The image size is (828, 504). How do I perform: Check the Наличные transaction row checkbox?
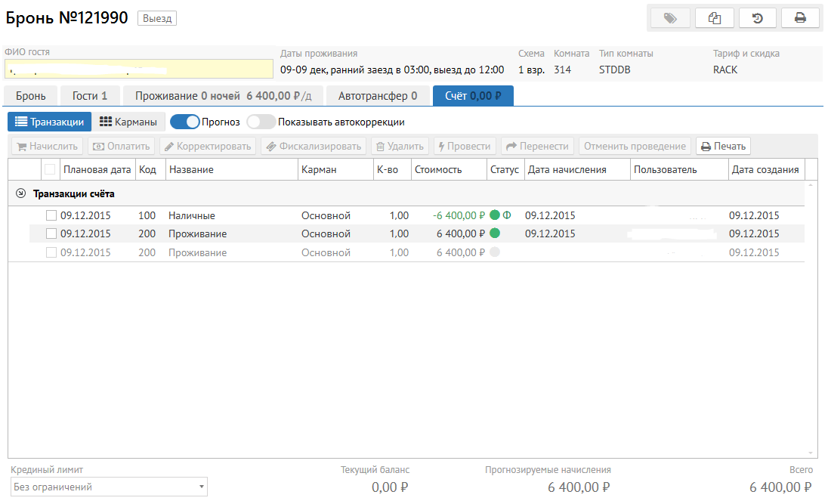click(x=51, y=215)
